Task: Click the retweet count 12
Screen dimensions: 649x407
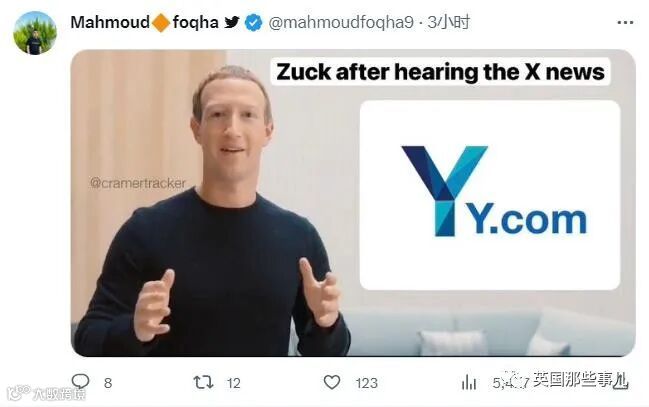Action: 233,383
